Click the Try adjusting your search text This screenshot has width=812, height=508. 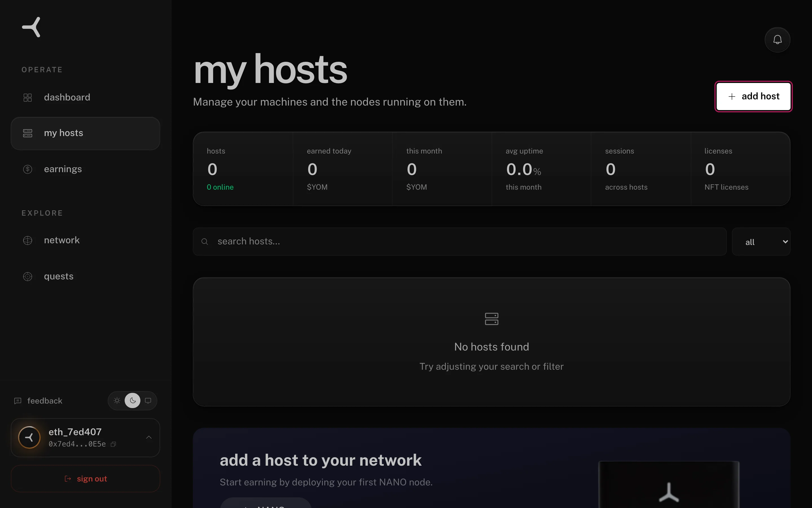coord(491,367)
